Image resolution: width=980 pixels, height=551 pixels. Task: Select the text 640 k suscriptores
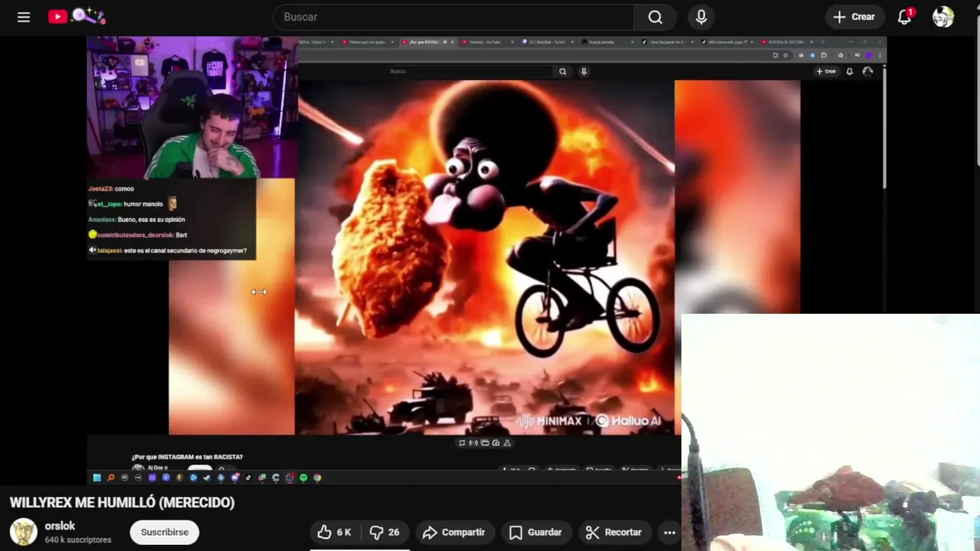pyautogui.click(x=77, y=540)
